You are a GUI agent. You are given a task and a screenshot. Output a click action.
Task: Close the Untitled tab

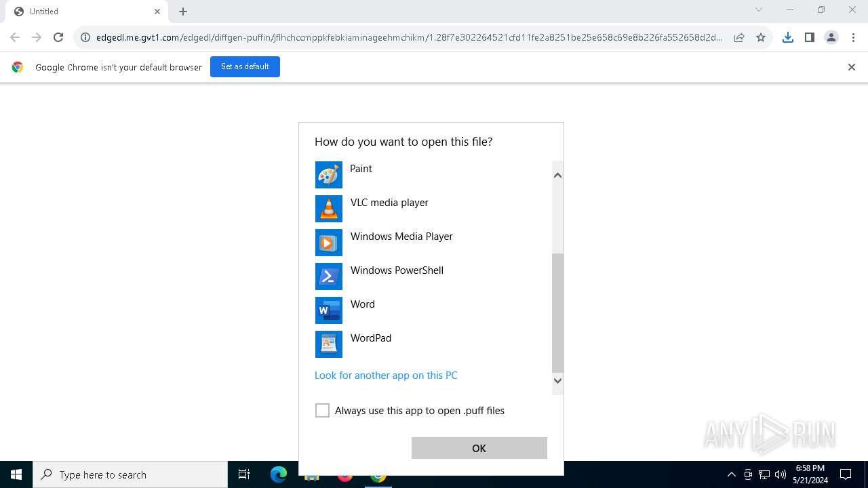[157, 12]
